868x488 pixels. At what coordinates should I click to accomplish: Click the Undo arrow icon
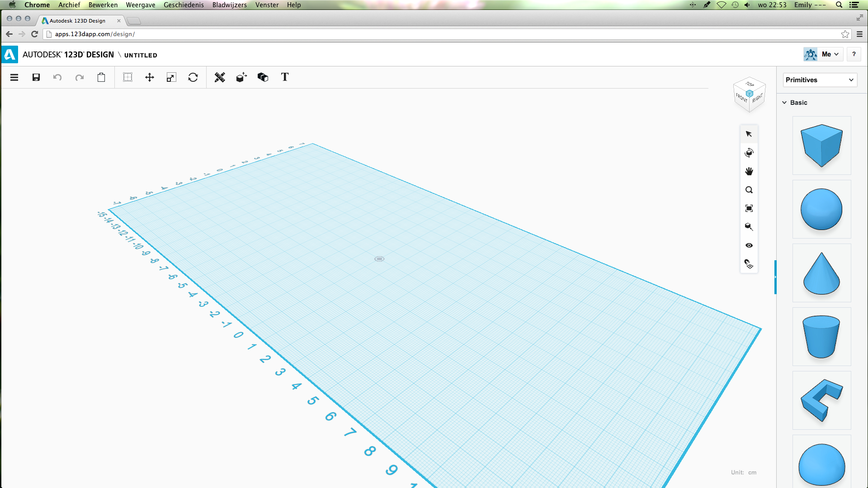(x=57, y=77)
